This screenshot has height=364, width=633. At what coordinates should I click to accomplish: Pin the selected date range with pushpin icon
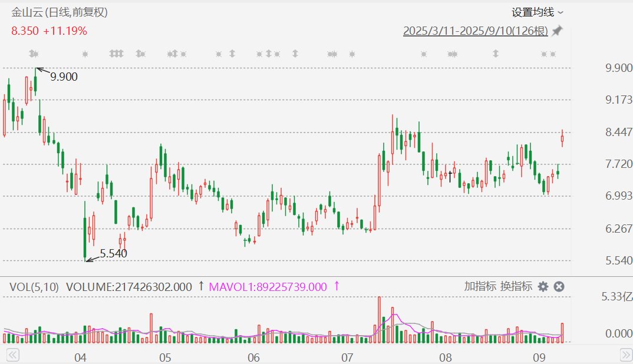point(557,31)
